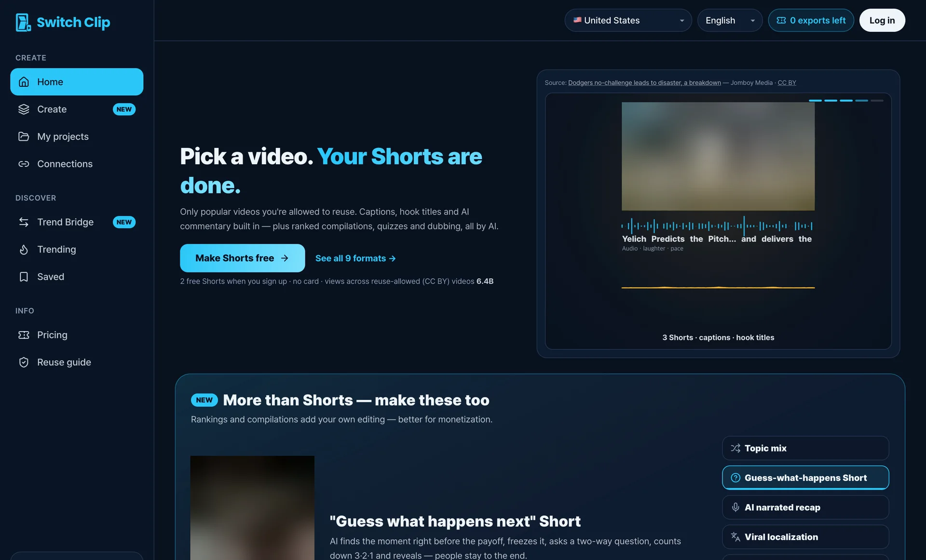926x560 pixels.
Task: Click the translate icon on Viral localization
Action: pyautogui.click(x=735, y=537)
